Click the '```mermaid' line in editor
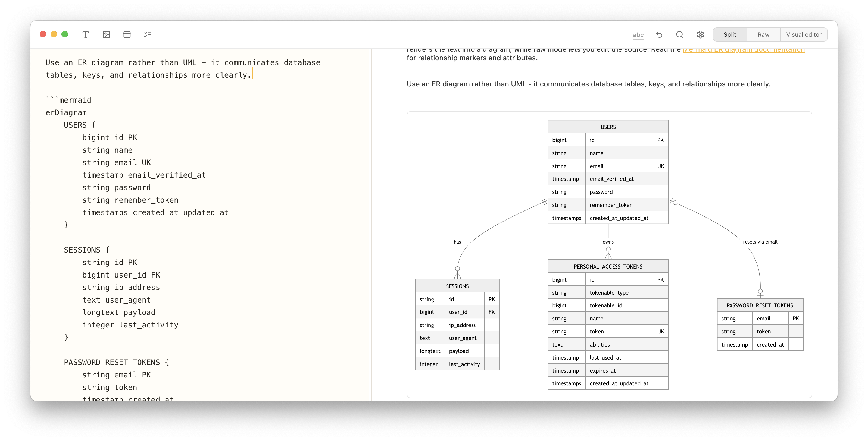Image resolution: width=868 pixels, height=441 pixels. pos(69,100)
